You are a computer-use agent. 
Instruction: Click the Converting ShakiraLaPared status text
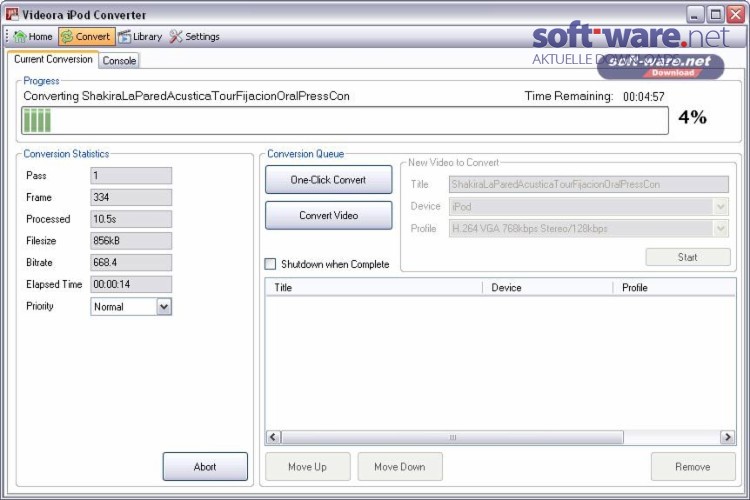click(x=187, y=96)
